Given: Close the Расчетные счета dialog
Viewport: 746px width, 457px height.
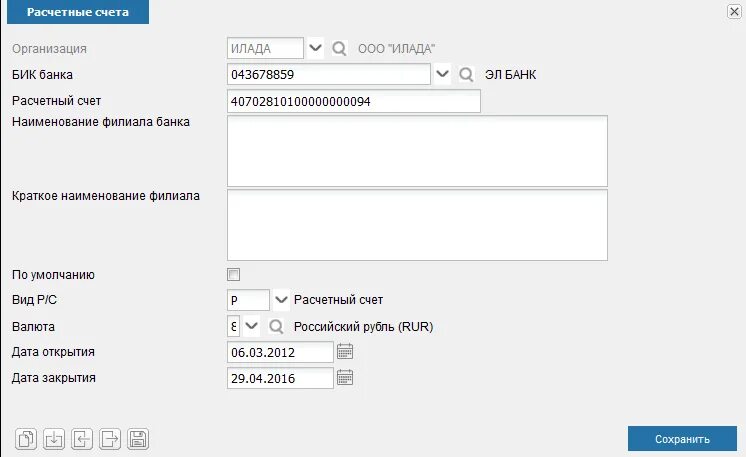Looking at the screenshot, I should tap(734, 11).
